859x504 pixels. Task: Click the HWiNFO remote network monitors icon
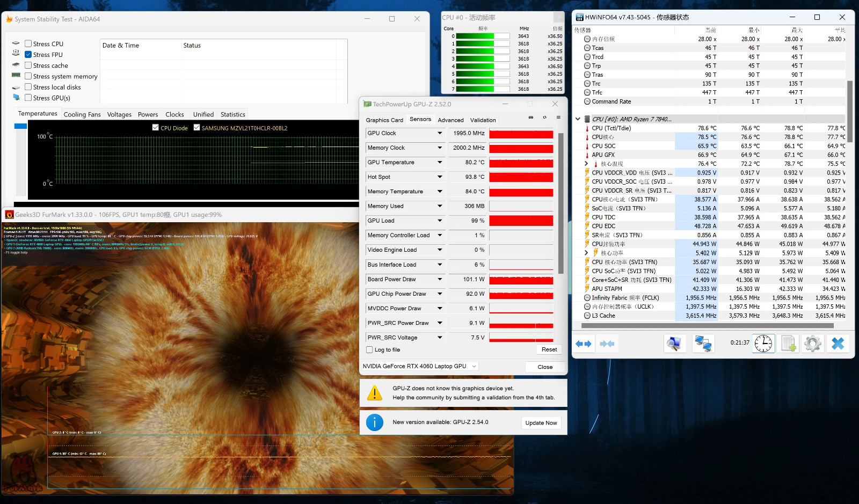coord(703,344)
